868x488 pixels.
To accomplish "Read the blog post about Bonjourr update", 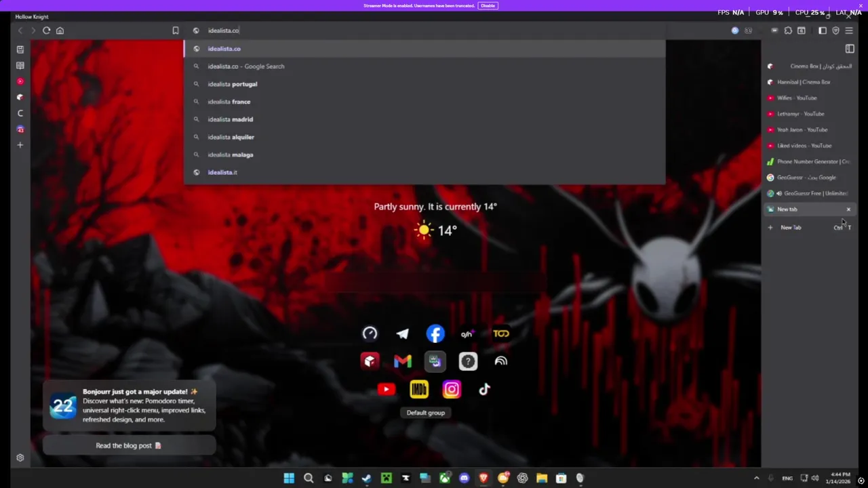I will (x=129, y=445).
